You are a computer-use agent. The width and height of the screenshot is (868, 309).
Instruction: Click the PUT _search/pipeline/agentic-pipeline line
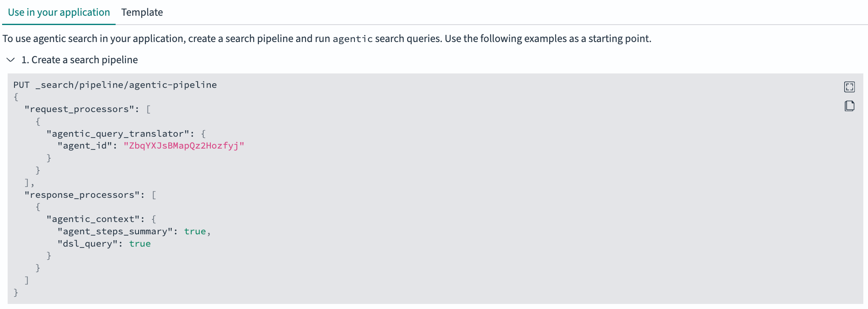point(115,85)
